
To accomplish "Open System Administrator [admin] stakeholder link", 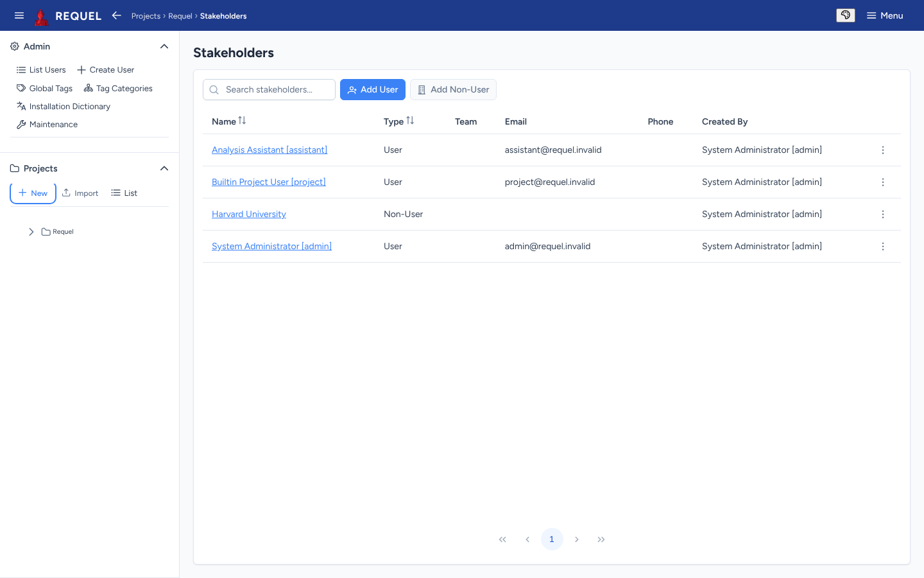I will 271,247.
